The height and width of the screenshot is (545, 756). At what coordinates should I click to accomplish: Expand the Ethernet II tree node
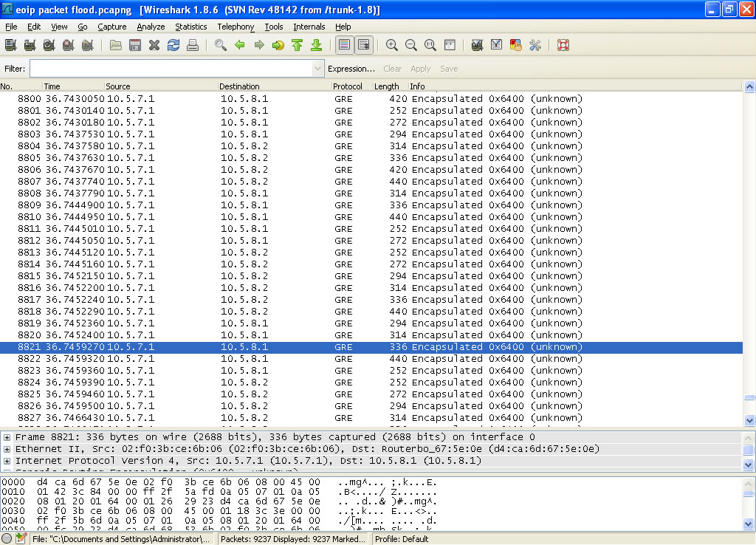tap(7, 449)
